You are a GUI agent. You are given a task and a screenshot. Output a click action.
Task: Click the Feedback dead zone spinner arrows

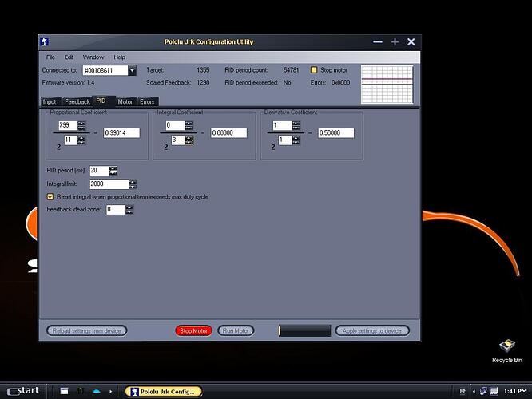129,210
